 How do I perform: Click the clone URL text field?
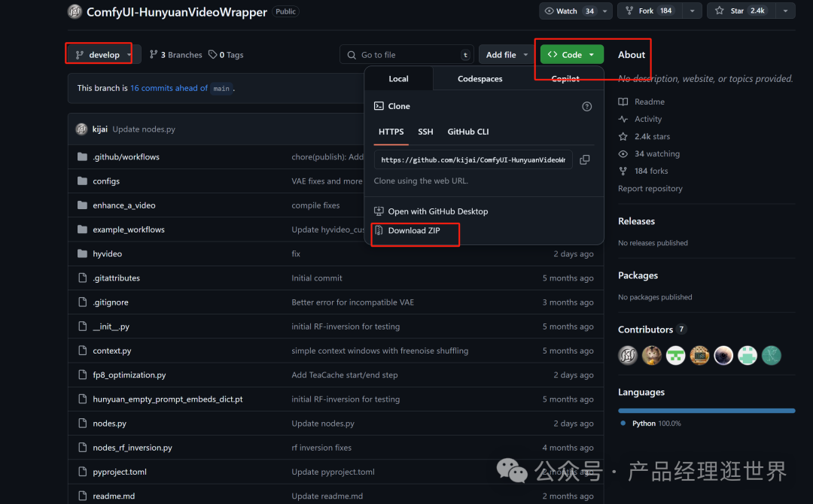[473, 159]
